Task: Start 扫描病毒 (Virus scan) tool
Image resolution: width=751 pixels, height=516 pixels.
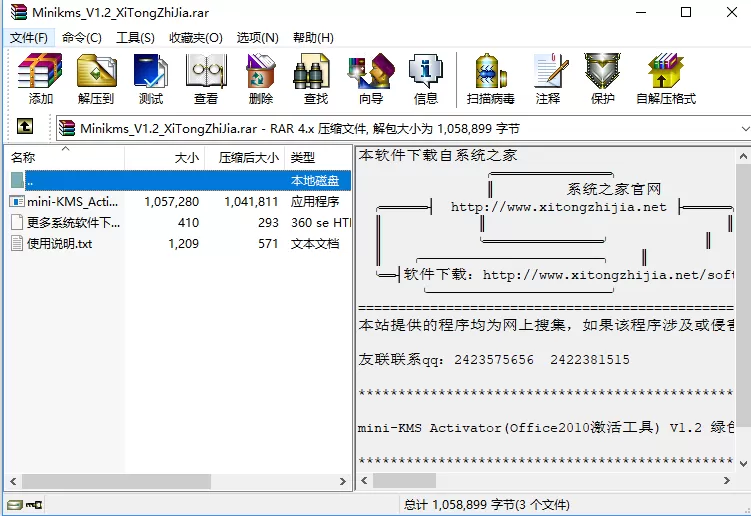Action: (x=491, y=79)
